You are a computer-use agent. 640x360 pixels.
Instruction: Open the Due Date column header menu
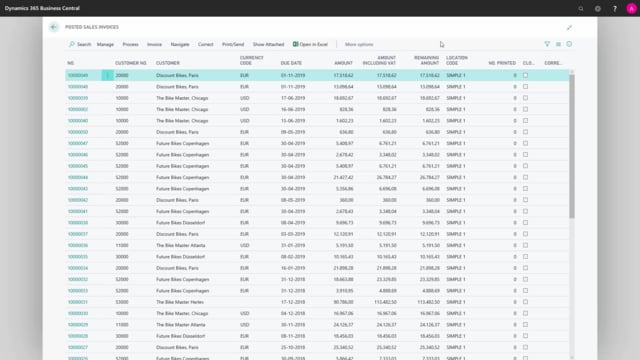(x=291, y=63)
